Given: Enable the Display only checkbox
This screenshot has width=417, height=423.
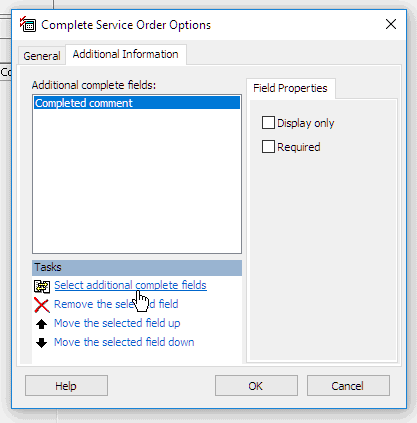Looking at the screenshot, I should (268, 123).
